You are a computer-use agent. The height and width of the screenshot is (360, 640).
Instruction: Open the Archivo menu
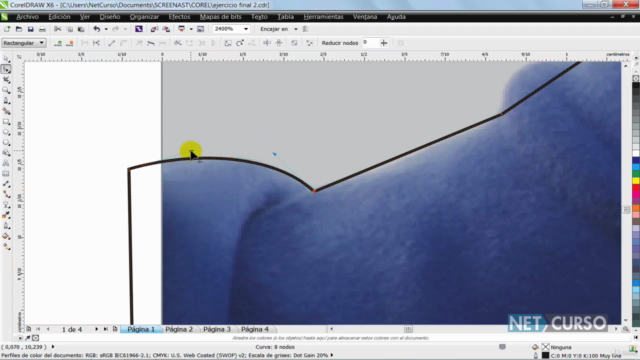point(27,17)
